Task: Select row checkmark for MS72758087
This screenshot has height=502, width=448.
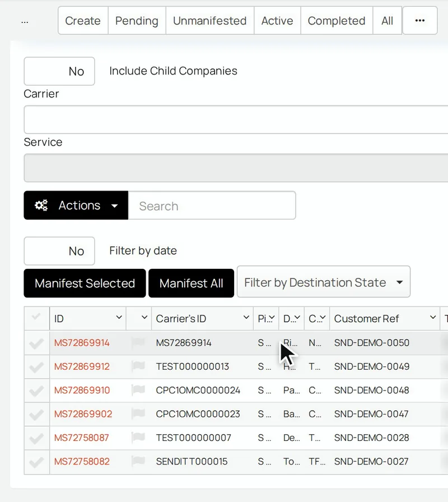Action: (36, 438)
